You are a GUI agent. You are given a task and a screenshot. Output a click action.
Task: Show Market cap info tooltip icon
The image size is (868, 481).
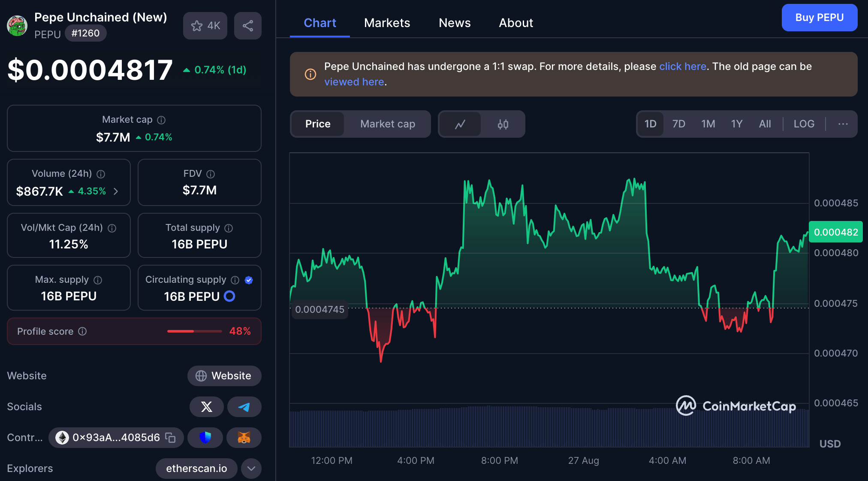click(161, 120)
